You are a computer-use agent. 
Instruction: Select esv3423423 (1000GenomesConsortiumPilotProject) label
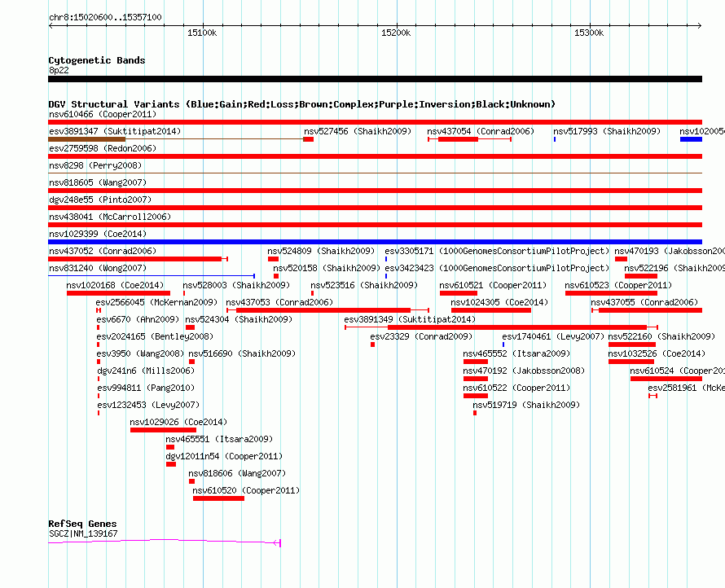(497, 268)
